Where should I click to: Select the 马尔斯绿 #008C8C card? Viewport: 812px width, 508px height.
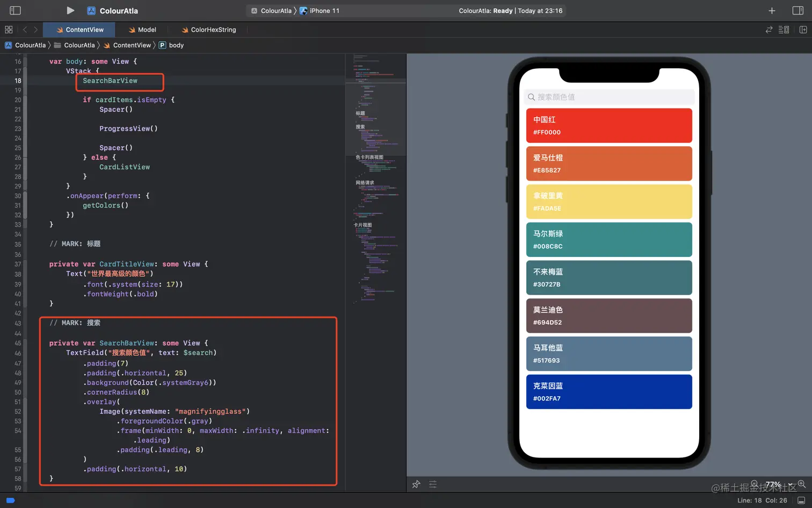[609, 240]
